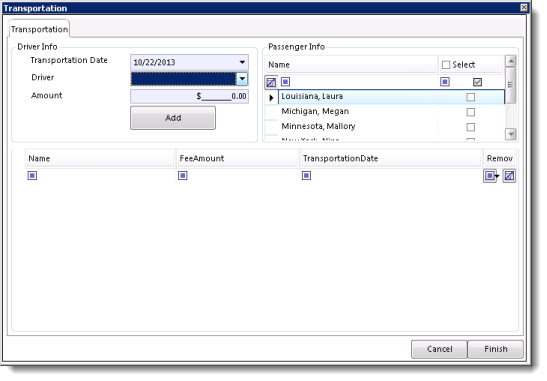This screenshot has height=381, width=547.
Task: Close the Transportation window
Action: tap(524, 7)
